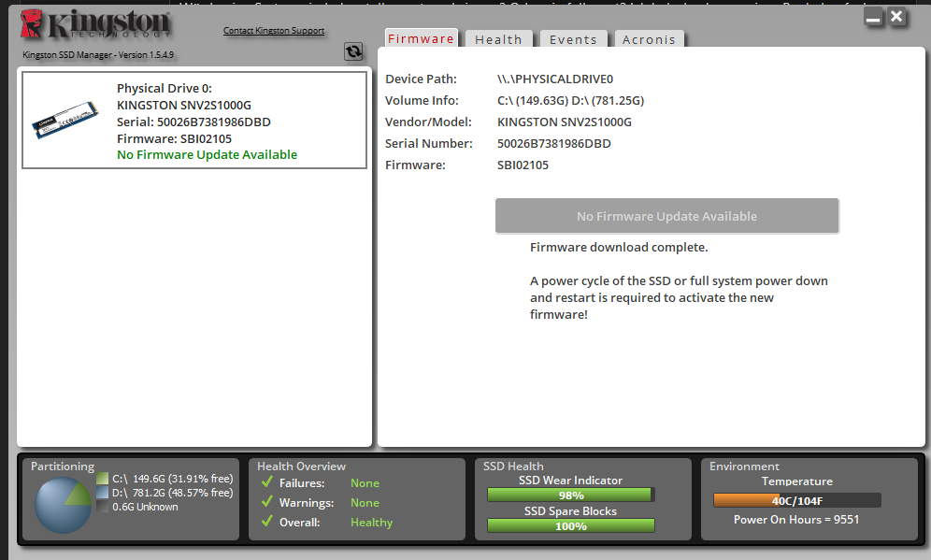Click the Health Overview panel heading
The image size is (931, 560).
coord(301,467)
